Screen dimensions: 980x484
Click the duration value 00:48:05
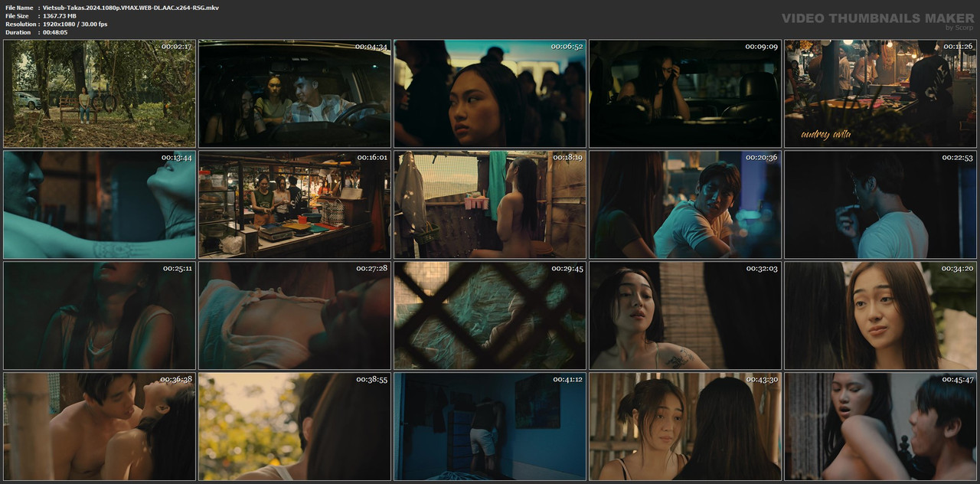point(55,32)
